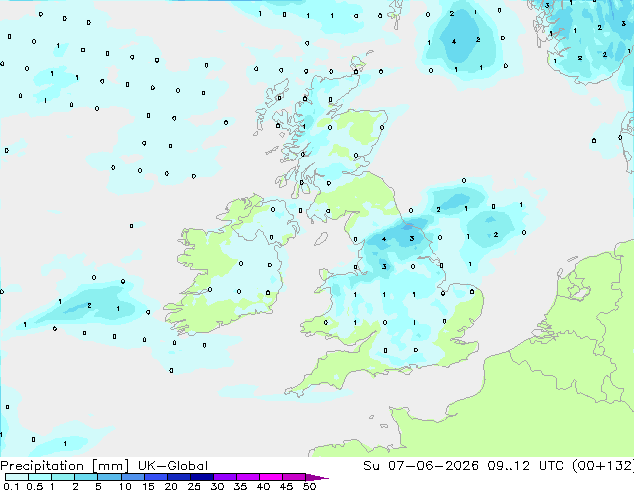Click the "4" value in the northern North Sea

tap(454, 42)
